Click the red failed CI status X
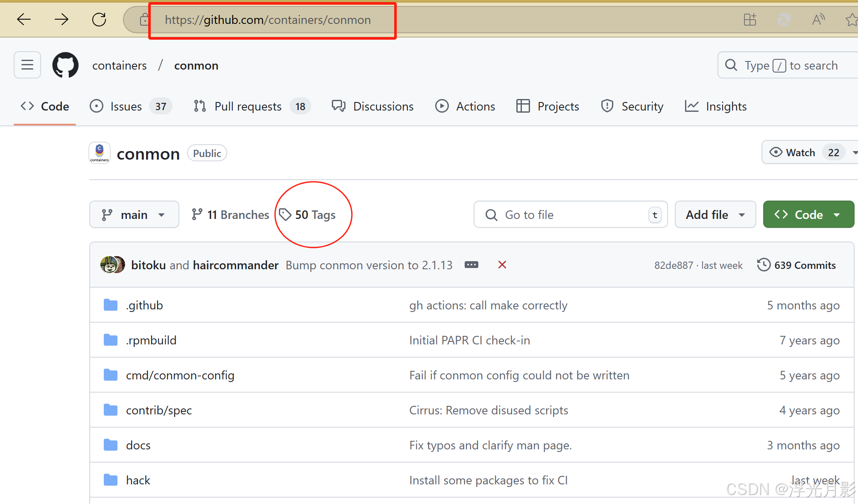Viewport: 858px width, 504px height. click(x=502, y=265)
